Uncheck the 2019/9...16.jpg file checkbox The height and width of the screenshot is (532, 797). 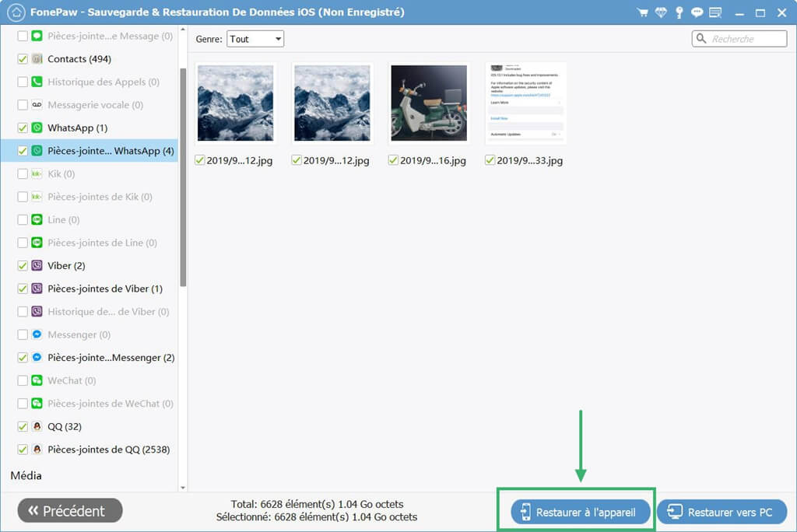click(x=393, y=160)
